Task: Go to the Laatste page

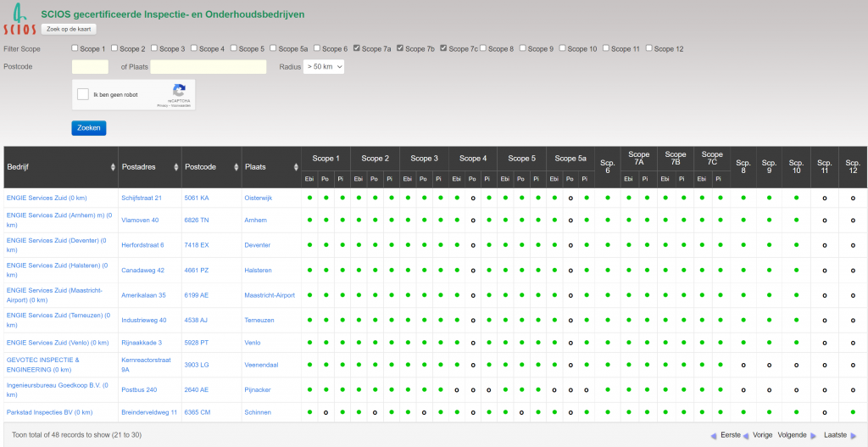Action: 835,435
